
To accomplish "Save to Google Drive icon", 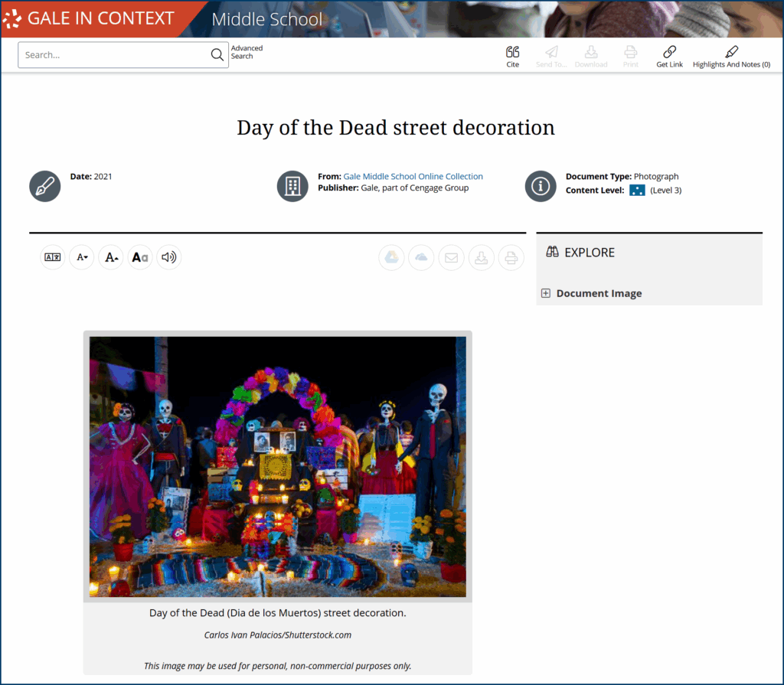I will pos(391,257).
